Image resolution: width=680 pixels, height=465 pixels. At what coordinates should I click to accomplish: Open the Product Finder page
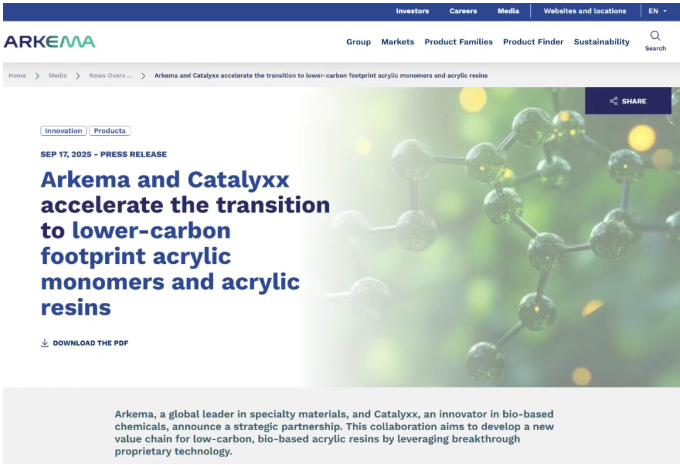[x=533, y=42]
